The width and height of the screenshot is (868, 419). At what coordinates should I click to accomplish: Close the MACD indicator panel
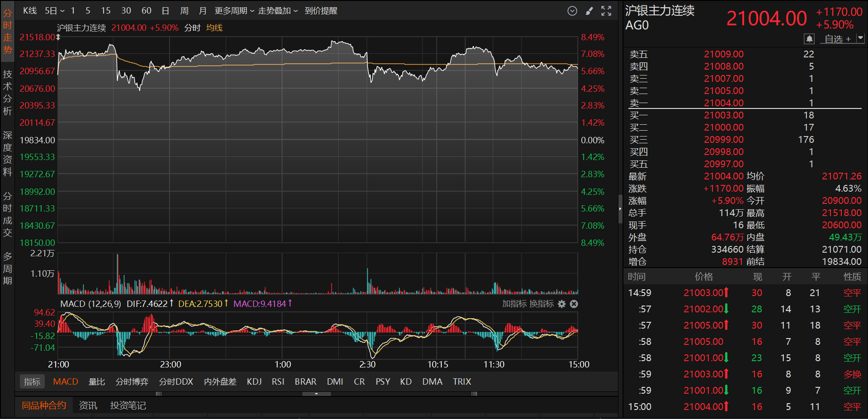(574, 304)
